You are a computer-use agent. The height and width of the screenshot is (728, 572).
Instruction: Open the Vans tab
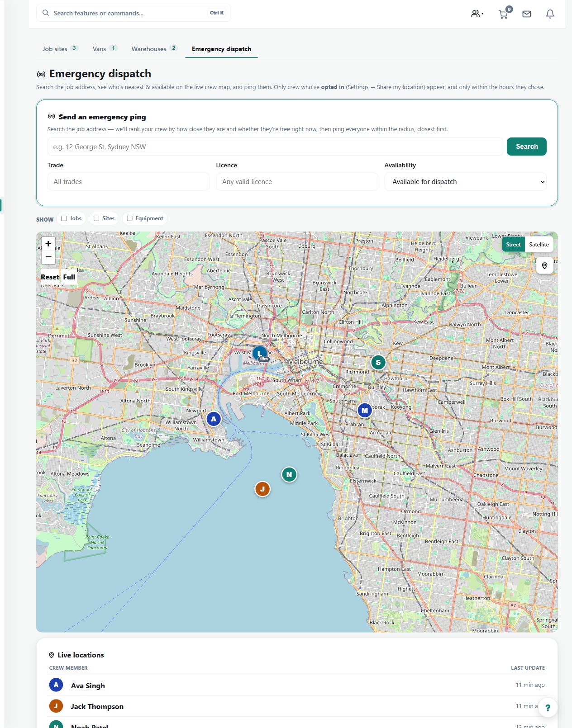click(105, 49)
